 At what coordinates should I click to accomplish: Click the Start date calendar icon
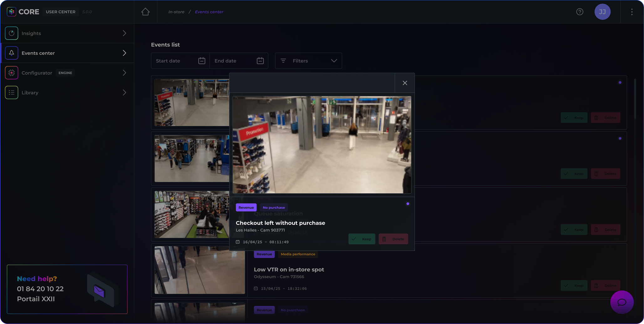202,61
